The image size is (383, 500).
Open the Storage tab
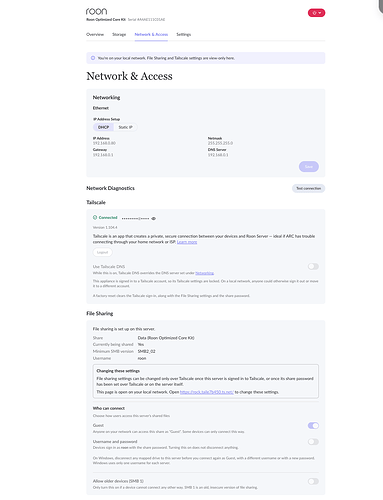point(119,34)
